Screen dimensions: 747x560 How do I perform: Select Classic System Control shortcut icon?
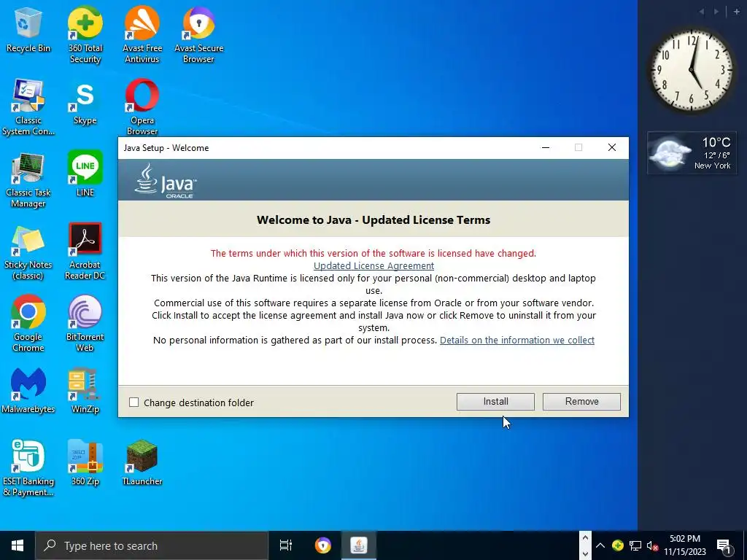[28, 107]
